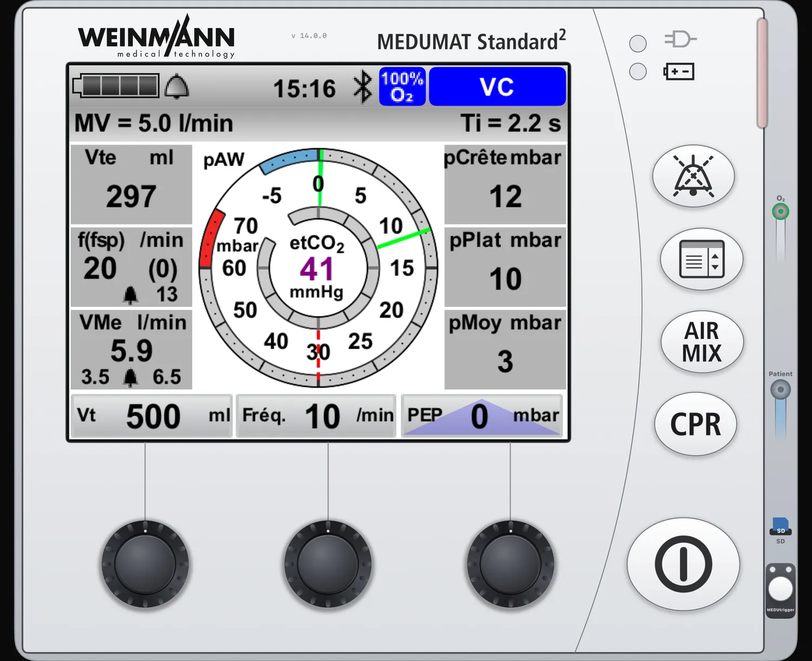Click the Patient connector port
The height and width of the screenshot is (661, 812).
(781, 389)
